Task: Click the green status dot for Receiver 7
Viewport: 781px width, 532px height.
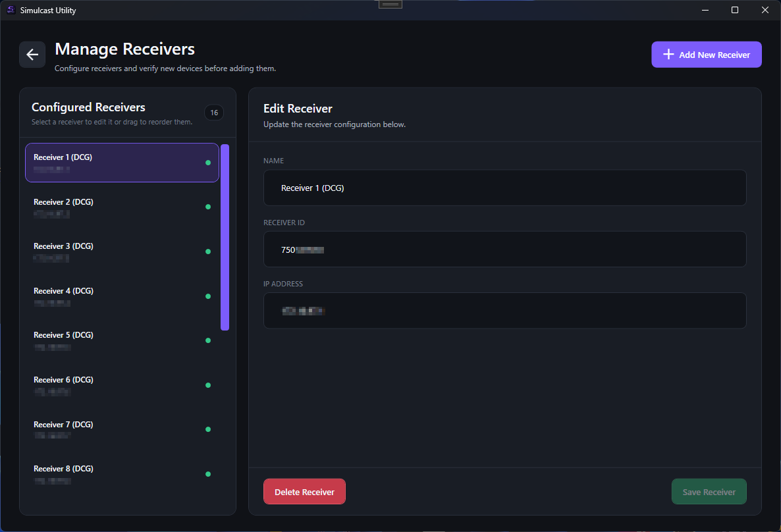Action: pyautogui.click(x=208, y=429)
